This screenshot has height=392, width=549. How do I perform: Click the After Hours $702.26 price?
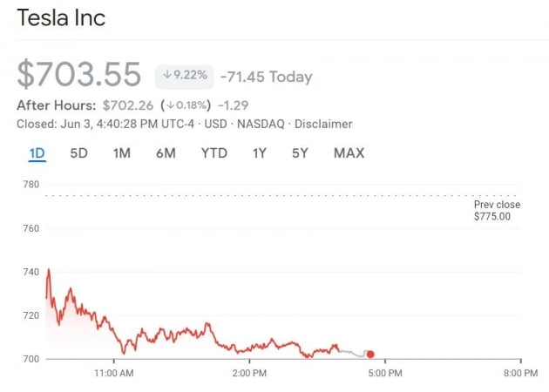click(127, 105)
